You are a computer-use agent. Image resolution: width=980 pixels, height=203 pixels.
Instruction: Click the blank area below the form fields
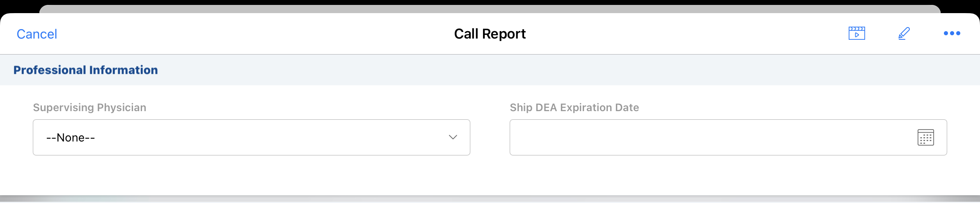tap(490, 176)
